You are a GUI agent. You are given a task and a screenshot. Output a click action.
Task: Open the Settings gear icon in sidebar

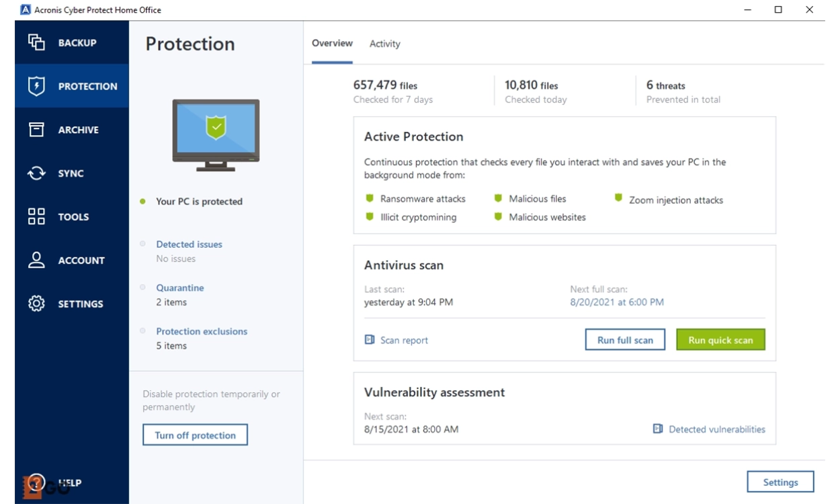[36, 304]
